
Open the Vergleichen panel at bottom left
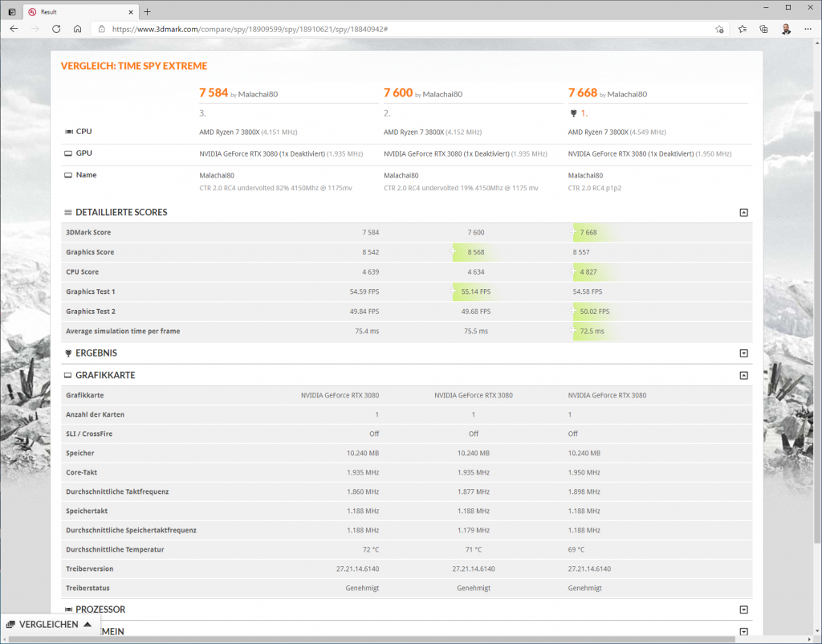[x=48, y=624]
